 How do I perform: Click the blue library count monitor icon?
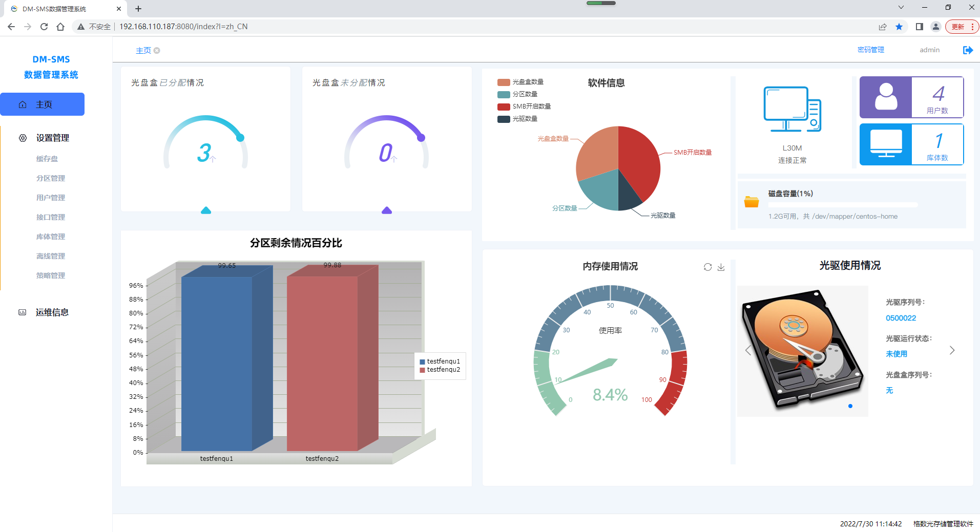885,144
